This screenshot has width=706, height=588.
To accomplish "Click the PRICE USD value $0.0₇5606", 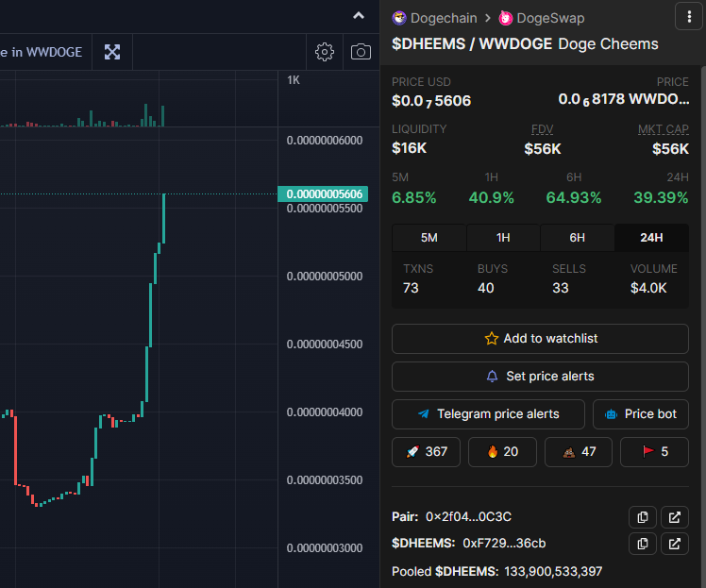I will point(431,101).
